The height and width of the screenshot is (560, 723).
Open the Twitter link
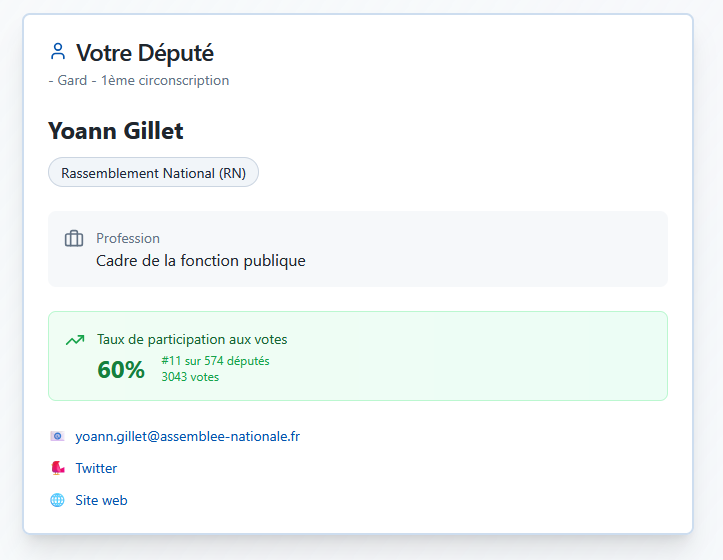[96, 468]
